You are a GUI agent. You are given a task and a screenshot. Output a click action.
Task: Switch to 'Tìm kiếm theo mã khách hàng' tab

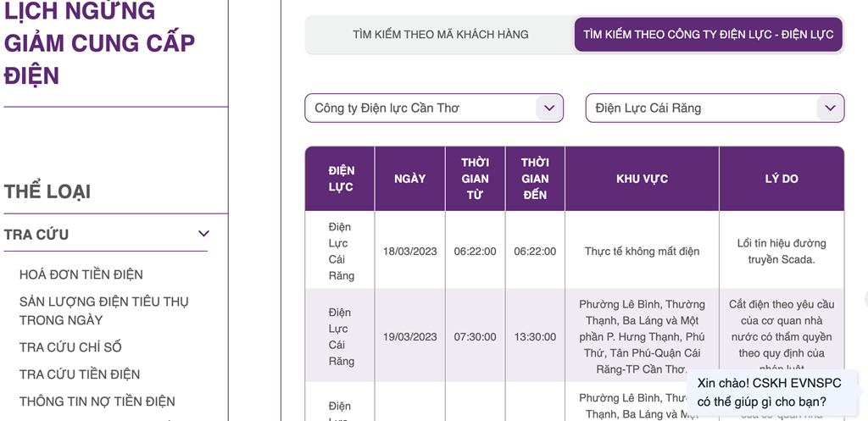coord(440,35)
